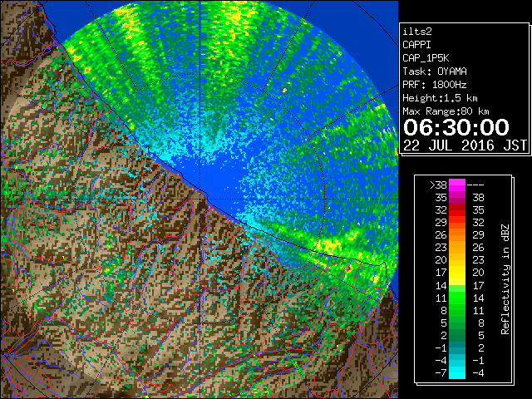Click the Task: OYAMA line
Screen dimensions: 532x399
coord(435,71)
